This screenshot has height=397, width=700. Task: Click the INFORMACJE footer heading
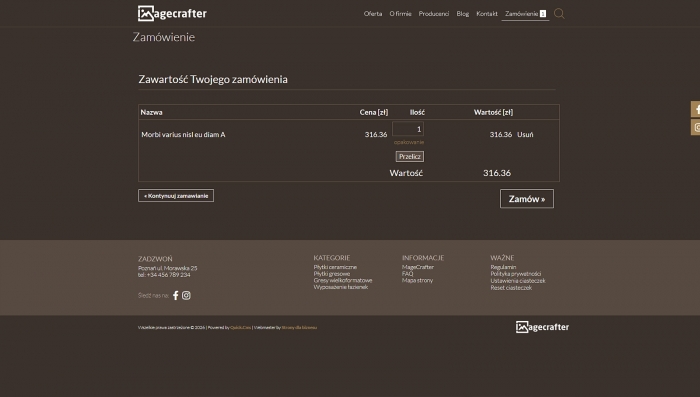423,258
